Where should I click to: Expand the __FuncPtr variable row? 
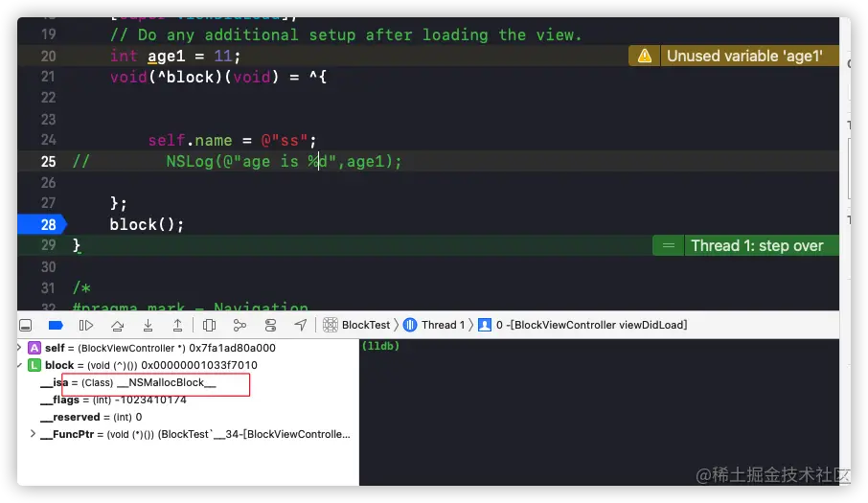(x=33, y=434)
